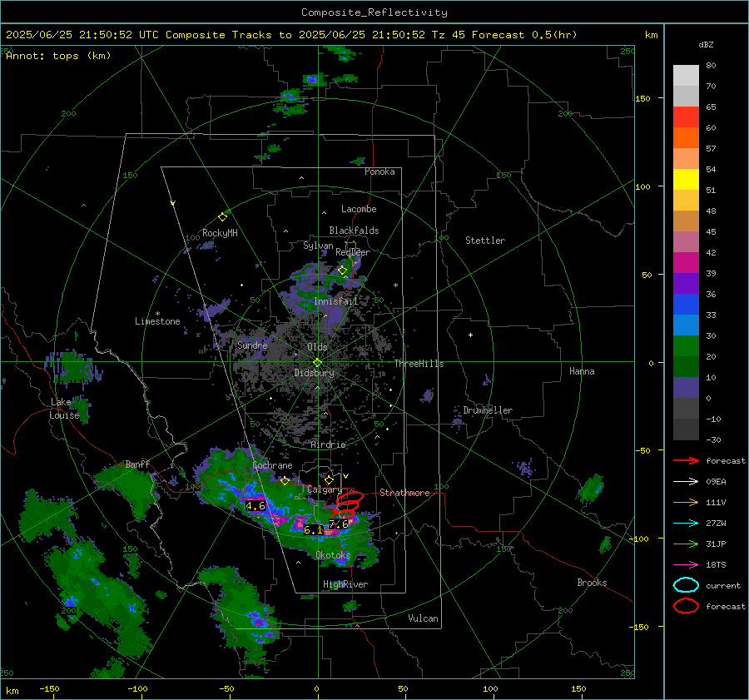Click the Composite_Reflectivity title

click(374, 12)
